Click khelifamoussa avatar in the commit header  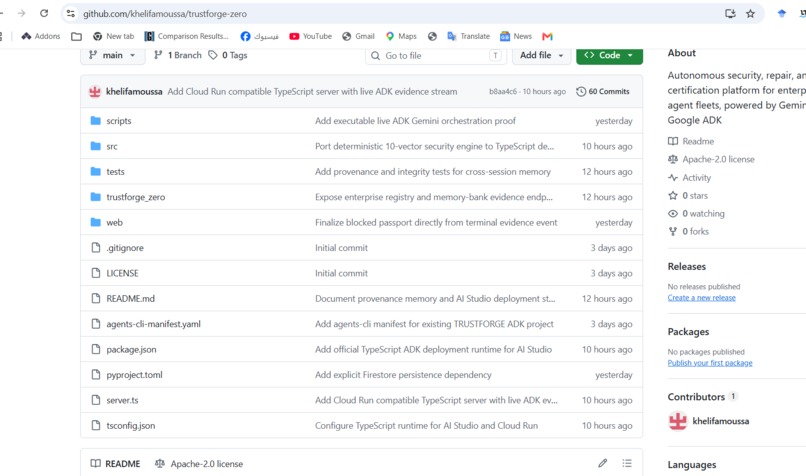(95, 91)
